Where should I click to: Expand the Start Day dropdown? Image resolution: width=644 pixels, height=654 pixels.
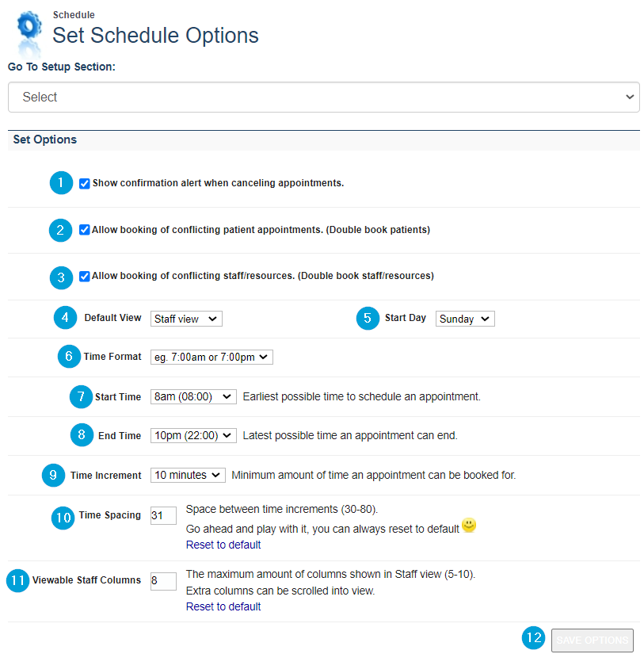point(465,319)
